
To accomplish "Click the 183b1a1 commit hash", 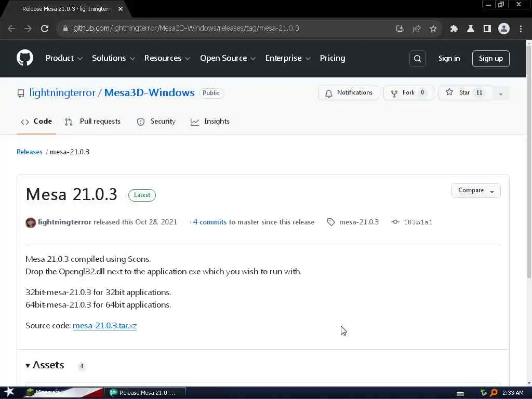I will point(418,222).
